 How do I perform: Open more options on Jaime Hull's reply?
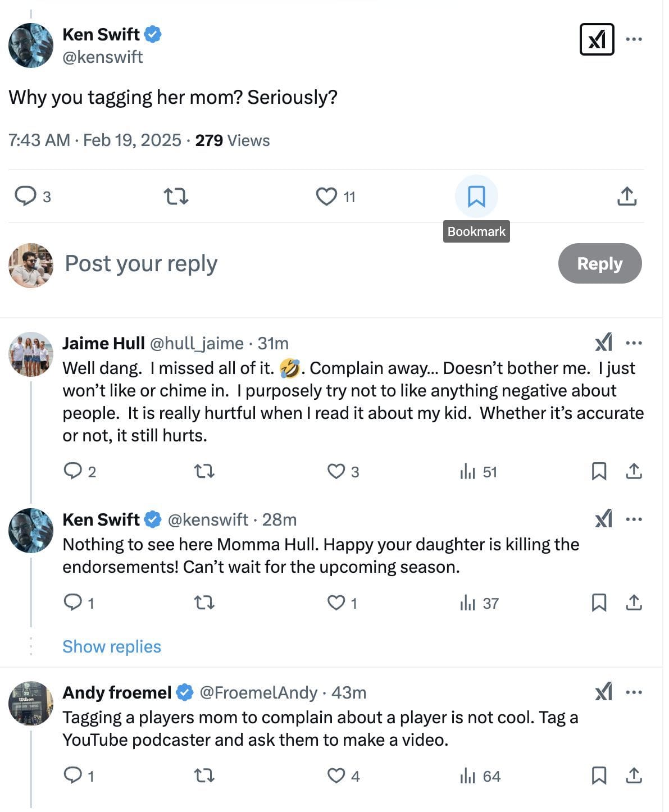tap(634, 343)
